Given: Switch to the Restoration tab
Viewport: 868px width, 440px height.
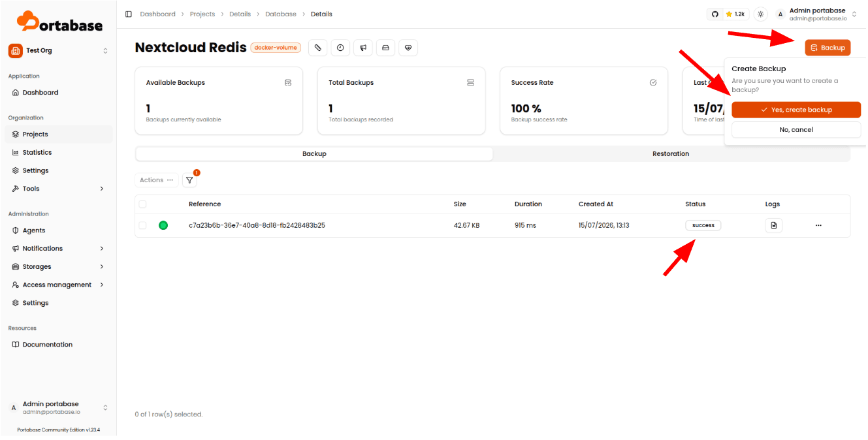Looking at the screenshot, I should coord(671,154).
